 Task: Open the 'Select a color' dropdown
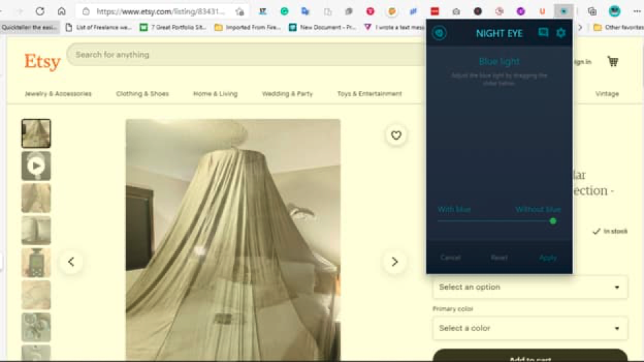click(530, 328)
